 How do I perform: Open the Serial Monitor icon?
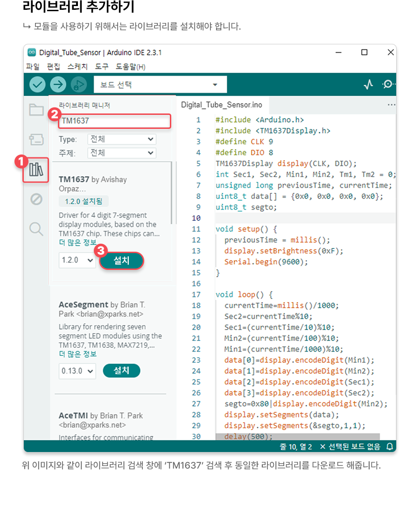[388, 85]
